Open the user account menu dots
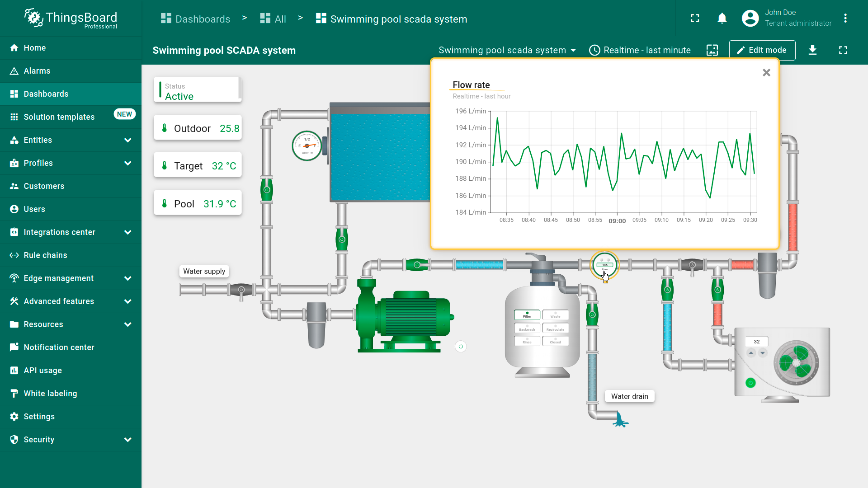Screen dimensions: 868x488 (845, 19)
